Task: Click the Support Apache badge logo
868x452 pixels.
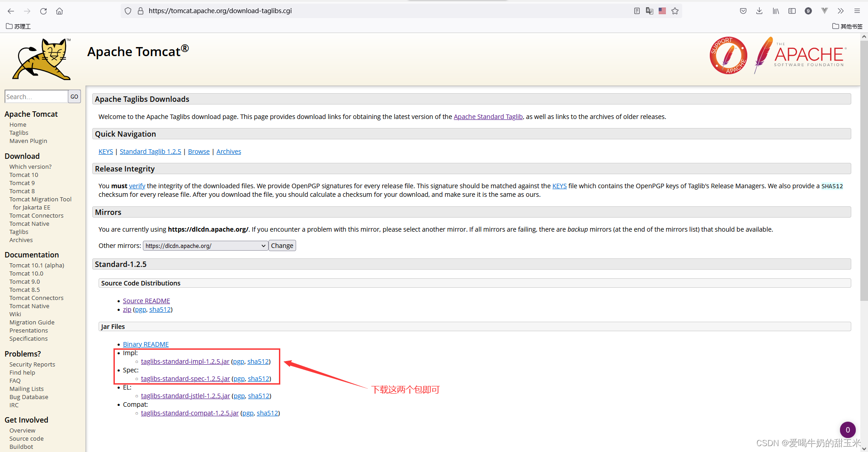Action: (728, 56)
